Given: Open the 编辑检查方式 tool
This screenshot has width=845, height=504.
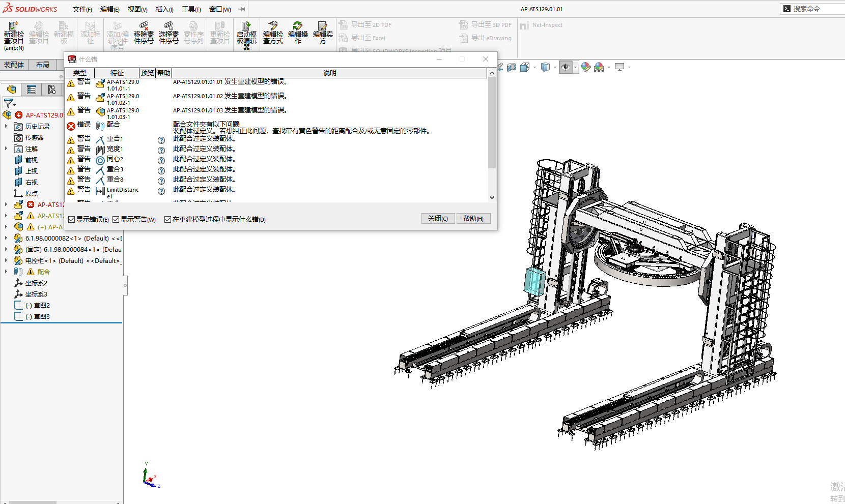Looking at the screenshot, I should click(273, 33).
